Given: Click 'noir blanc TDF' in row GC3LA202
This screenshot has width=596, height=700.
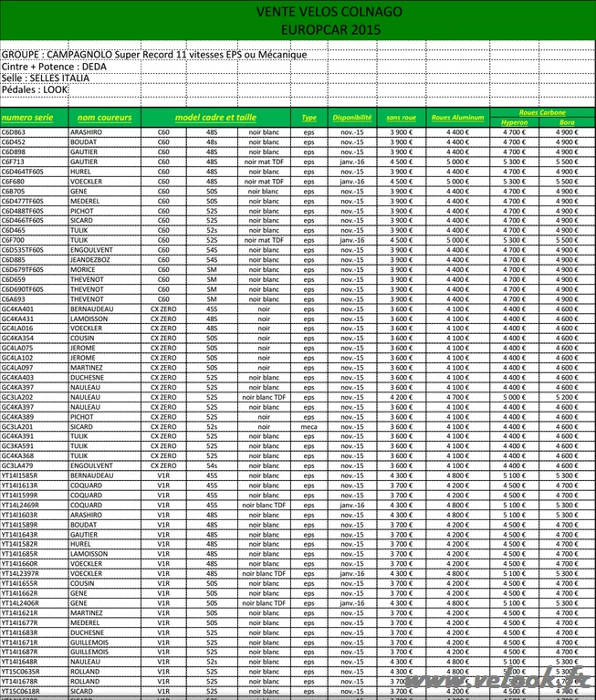Looking at the screenshot, I should 264,397.
